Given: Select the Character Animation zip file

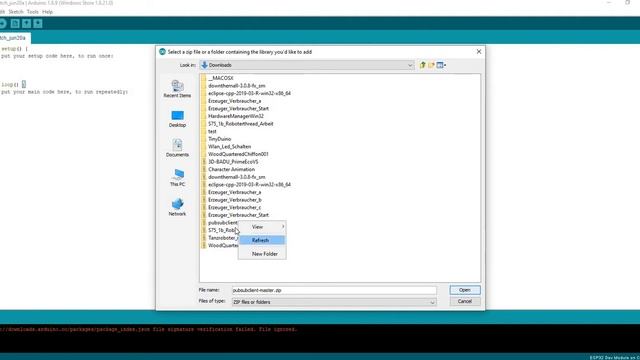Looking at the screenshot, I should pyautogui.click(x=228, y=169).
